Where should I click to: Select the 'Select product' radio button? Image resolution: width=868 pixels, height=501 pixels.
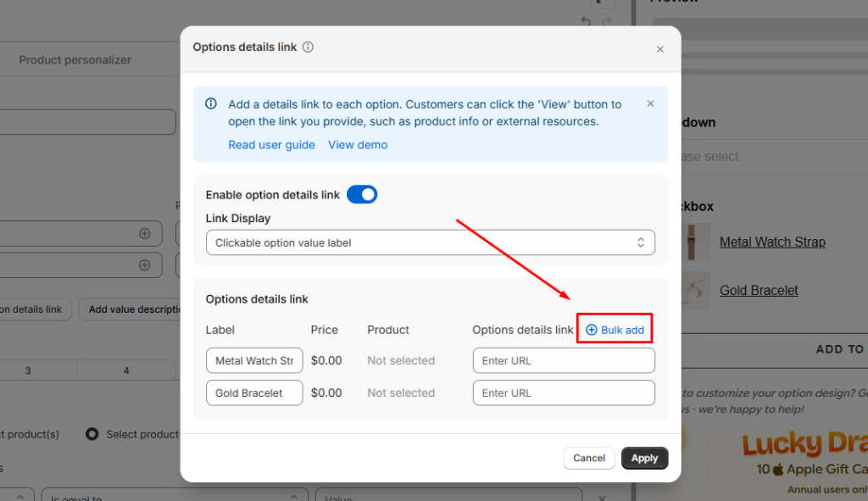click(x=92, y=434)
